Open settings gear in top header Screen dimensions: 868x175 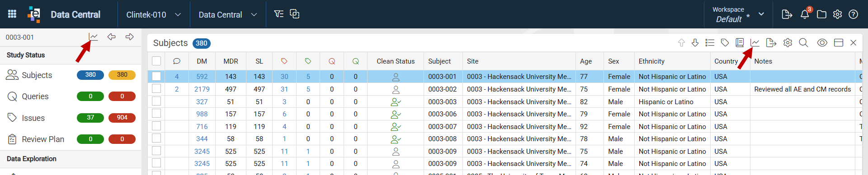[x=837, y=14]
